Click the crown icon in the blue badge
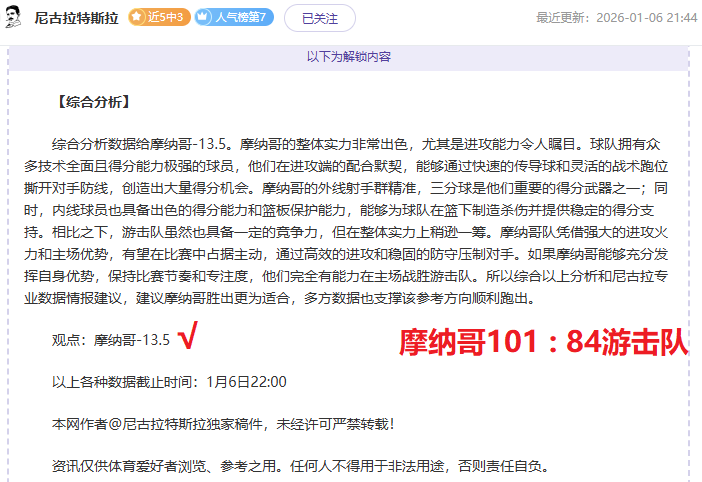 pos(203,18)
